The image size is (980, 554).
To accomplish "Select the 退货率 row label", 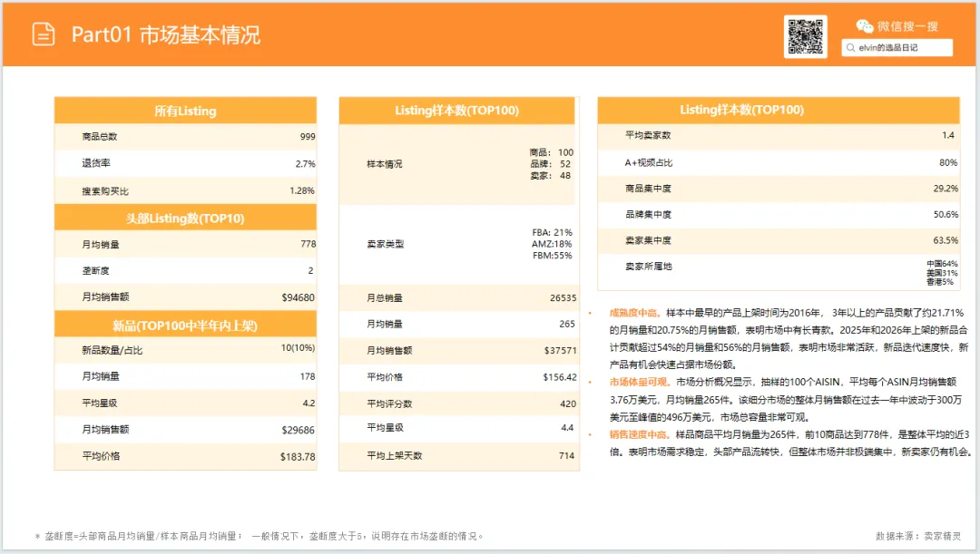I will pyautogui.click(x=96, y=163).
